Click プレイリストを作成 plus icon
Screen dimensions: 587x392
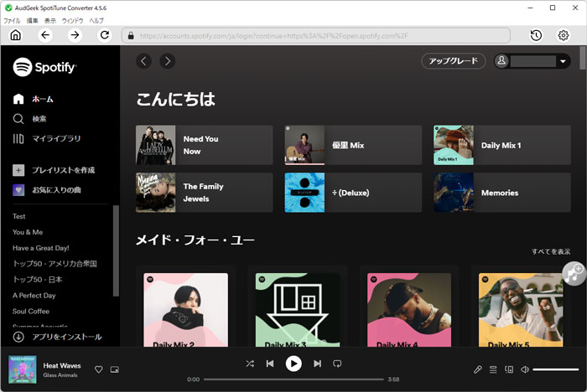(18, 170)
